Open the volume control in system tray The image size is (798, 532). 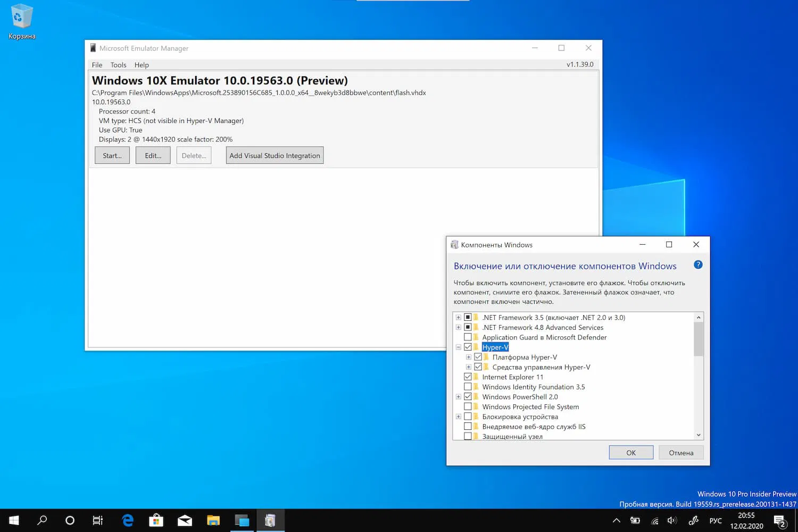[x=672, y=521]
